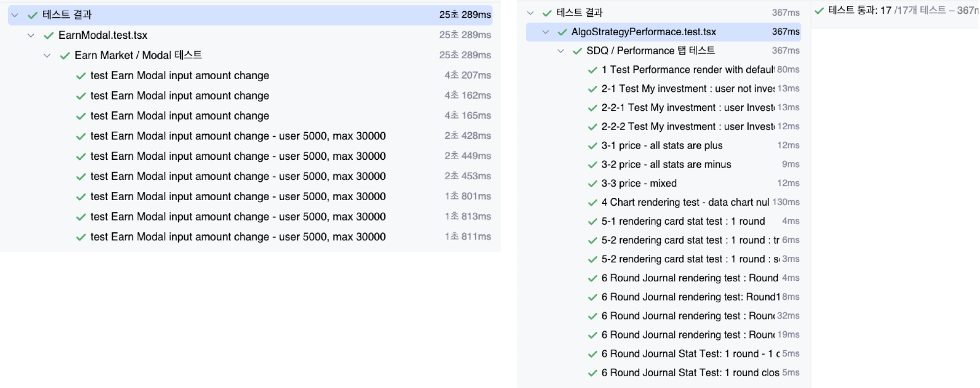Image resolution: width=980 pixels, height=388 pixels.
Task: Click checkmark for 3-1 price all stats plus
Action: tap(593, 146)
